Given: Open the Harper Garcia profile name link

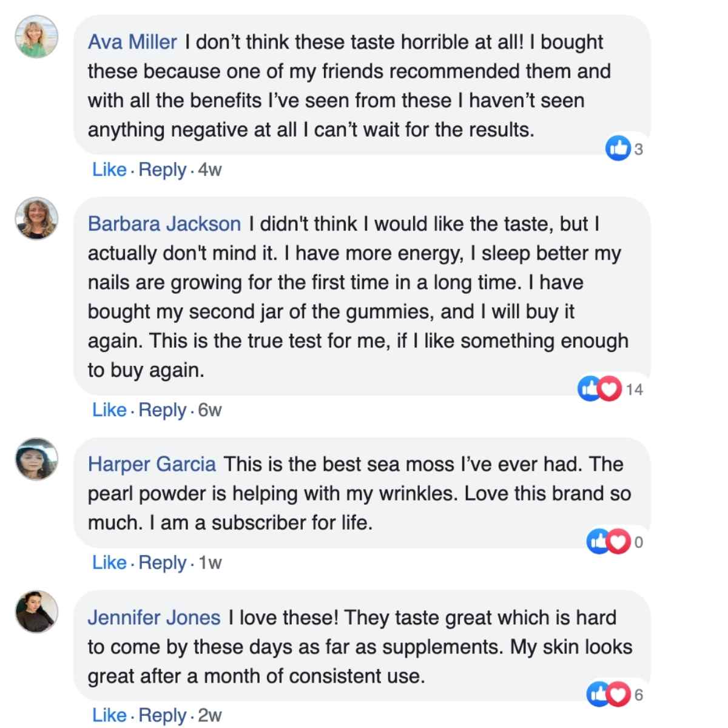Looking at the screenshot, I should (x=152, y=464).
